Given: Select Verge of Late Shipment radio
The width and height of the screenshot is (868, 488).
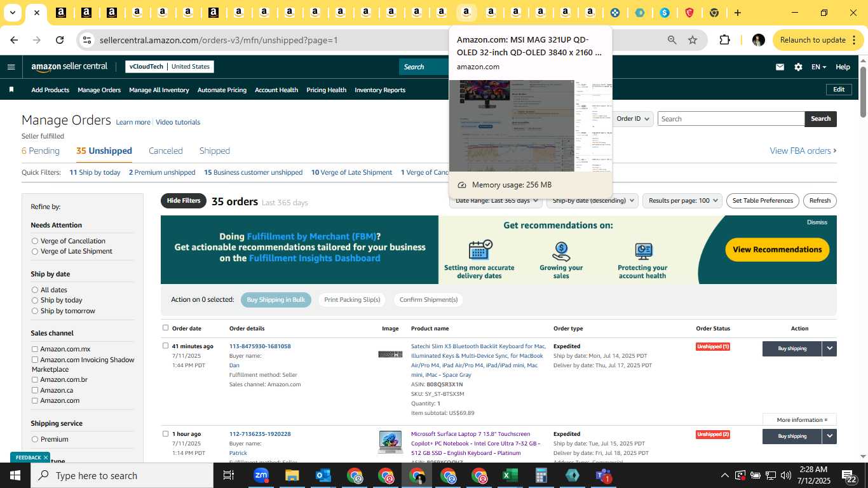Looking at the screenshot, I should pos(35,251).
